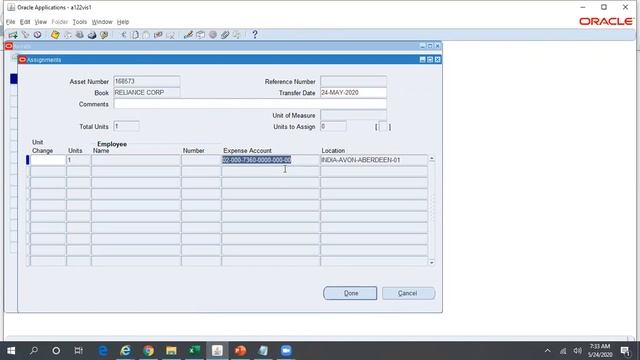
Task: Click Location cell INDIA-AVON-ABERDEEN-01
Action: coord(374,160)
